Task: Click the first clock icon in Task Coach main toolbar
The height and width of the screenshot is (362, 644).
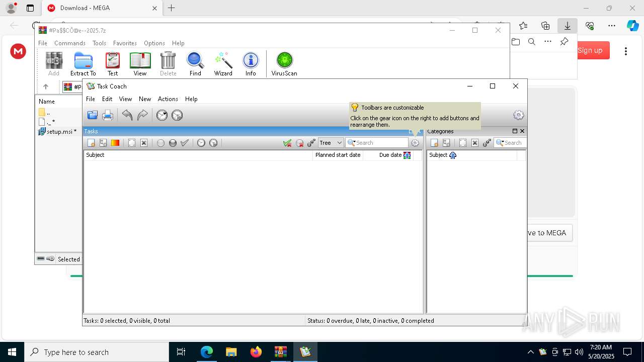Action: 162,115
